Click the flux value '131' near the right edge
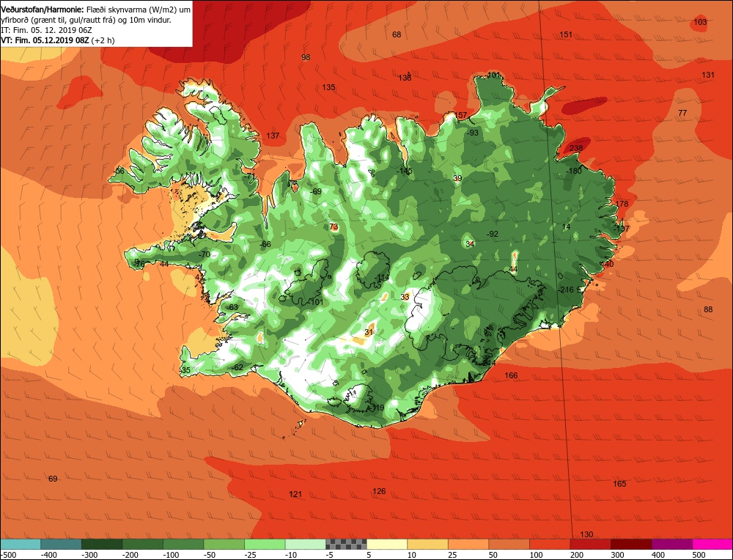The image size is (733, 560). (x=708, y=75)
